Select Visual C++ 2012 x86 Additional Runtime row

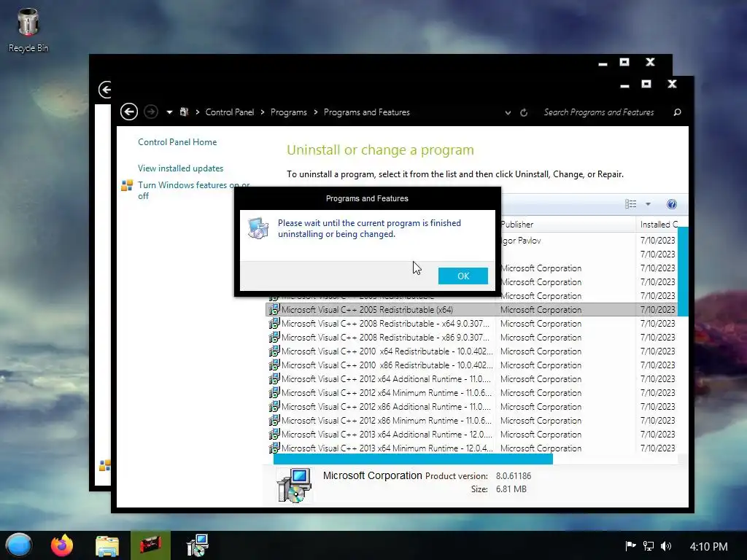tap(471, 406)
